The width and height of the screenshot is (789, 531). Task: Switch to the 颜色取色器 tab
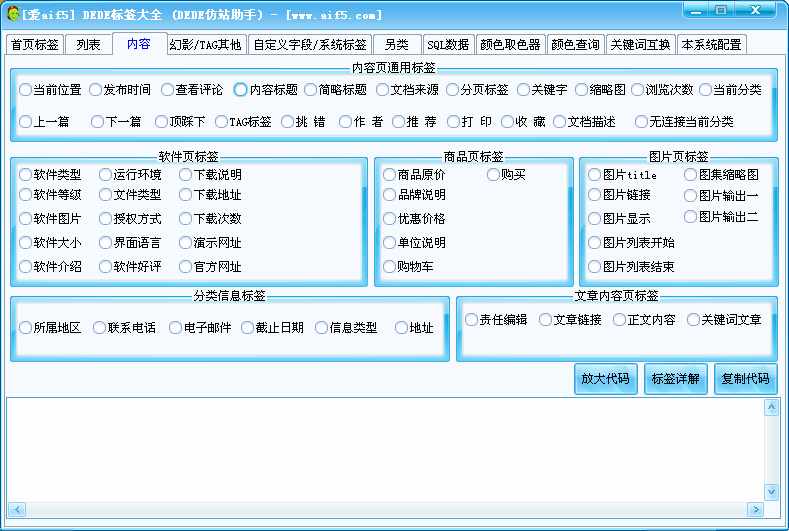click(510, 45)
